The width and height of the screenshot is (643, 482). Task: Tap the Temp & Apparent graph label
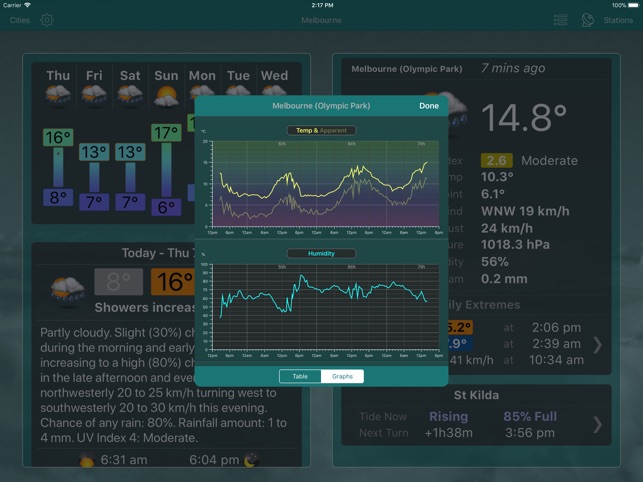[321, 130]
